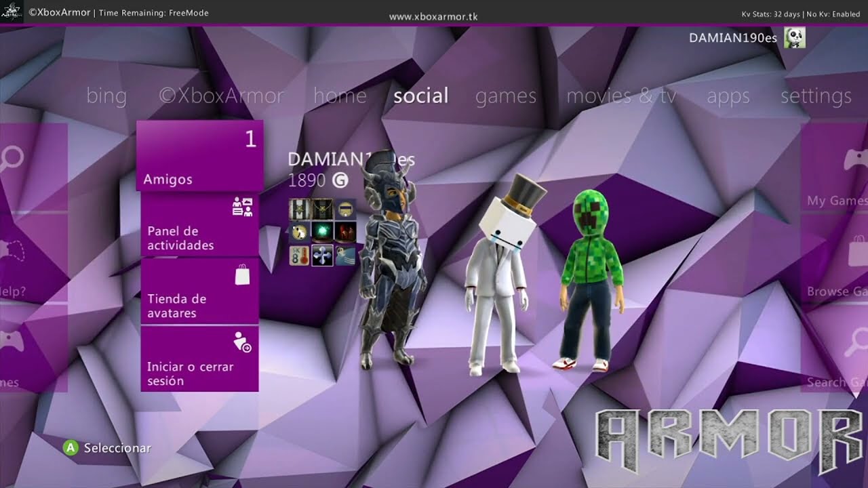Click the 1890 gamerscore value
This screenshot has width=868, height=488.
point(308,180)
